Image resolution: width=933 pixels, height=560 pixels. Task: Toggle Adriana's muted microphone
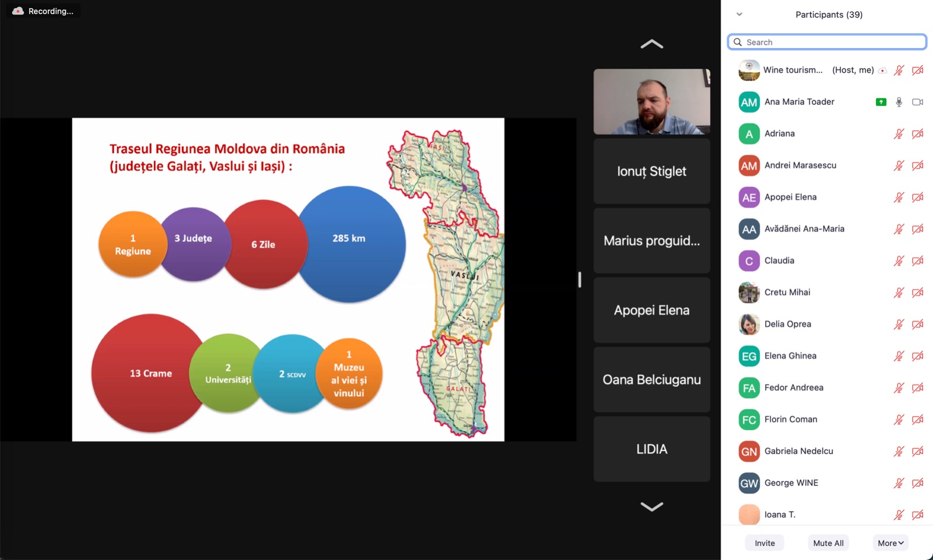[899, 134]
